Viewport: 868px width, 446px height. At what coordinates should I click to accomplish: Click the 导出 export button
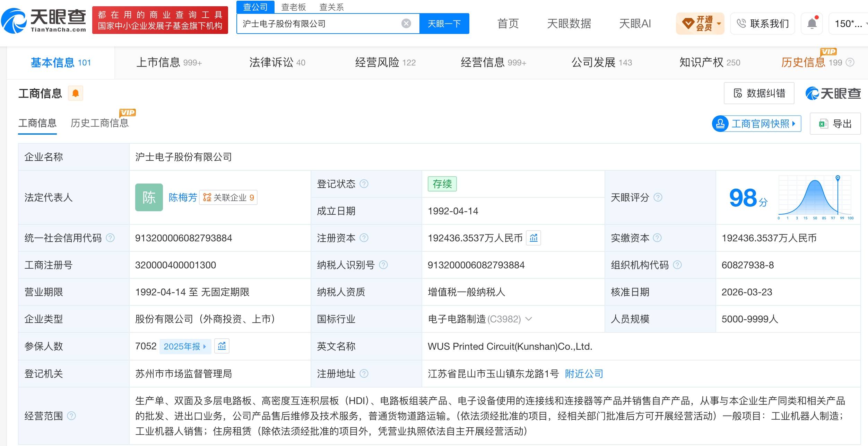pyautogui.click(x=835, y=124)
